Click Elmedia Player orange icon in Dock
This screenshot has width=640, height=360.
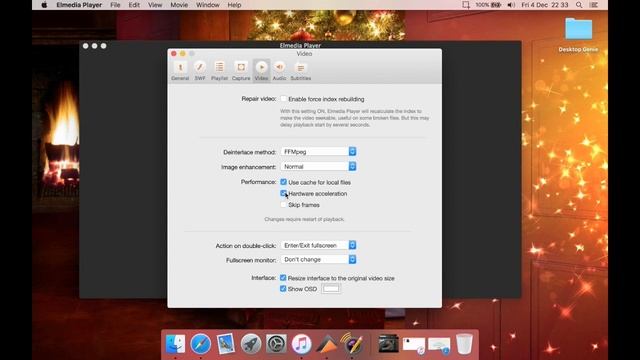327,344
